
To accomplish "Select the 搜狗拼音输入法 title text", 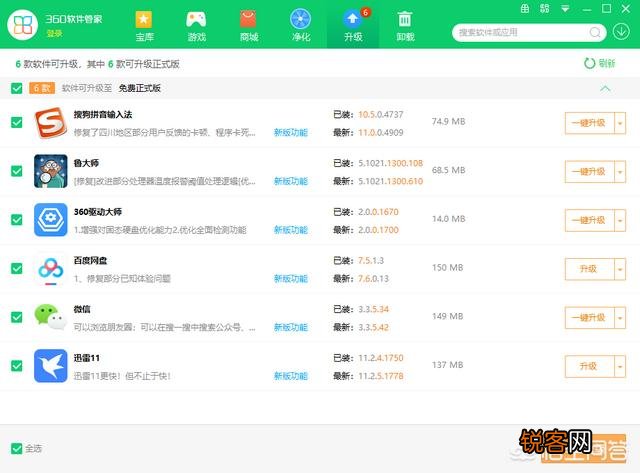I will [x=103, y=114].
